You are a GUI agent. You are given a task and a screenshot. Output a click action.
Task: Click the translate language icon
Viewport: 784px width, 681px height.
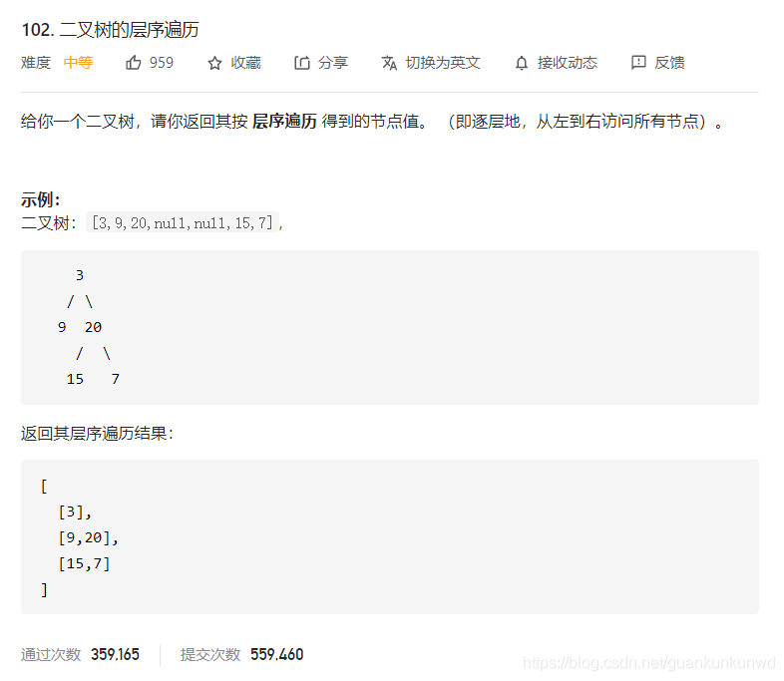pos(389,63)
